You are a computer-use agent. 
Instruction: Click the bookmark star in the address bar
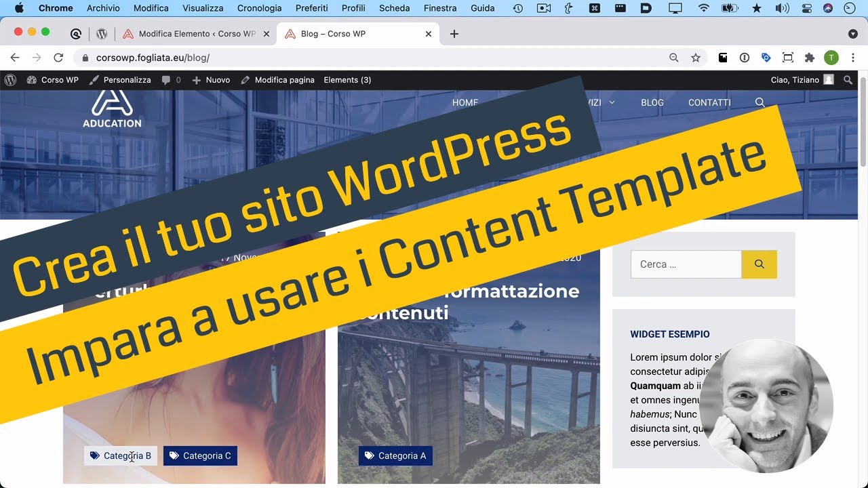(696, 58)
